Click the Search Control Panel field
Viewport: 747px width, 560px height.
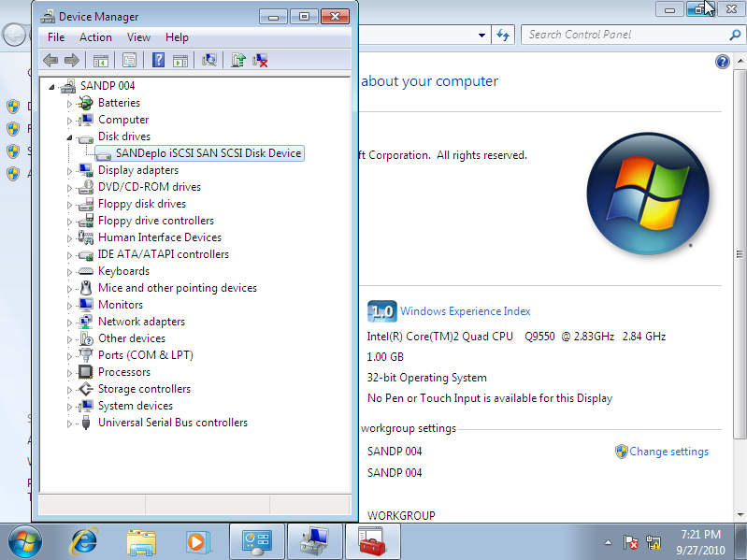(627, 35)
